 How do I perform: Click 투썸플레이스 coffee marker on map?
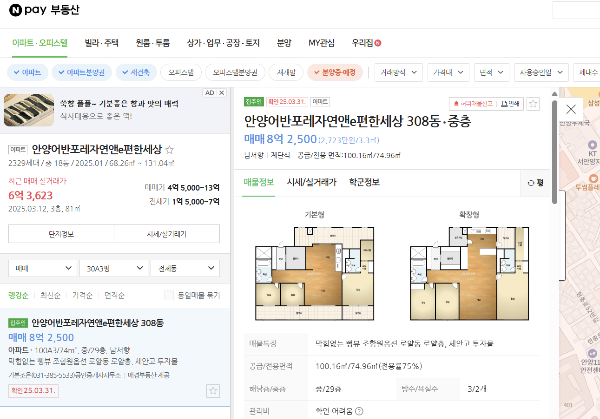[593, 178]
